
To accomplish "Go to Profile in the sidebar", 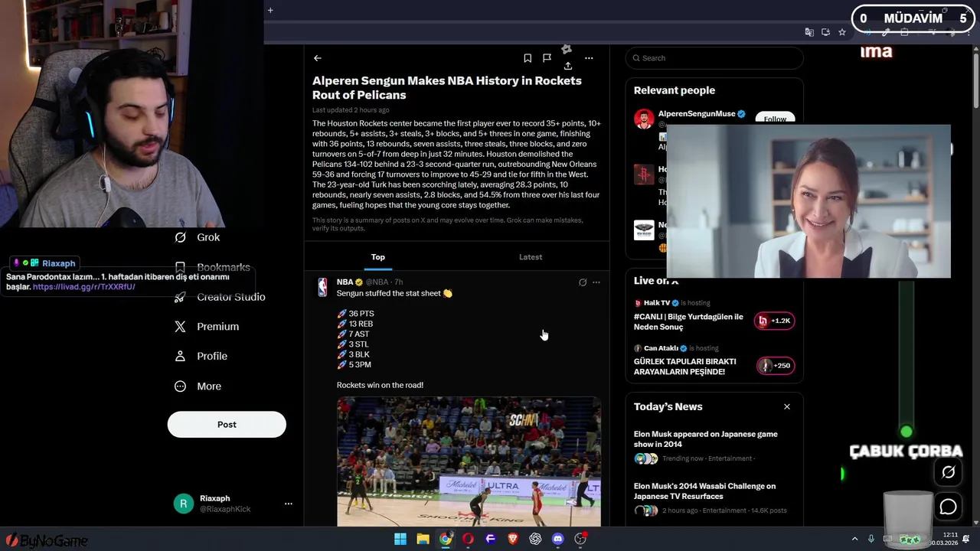I will [201, 357].
